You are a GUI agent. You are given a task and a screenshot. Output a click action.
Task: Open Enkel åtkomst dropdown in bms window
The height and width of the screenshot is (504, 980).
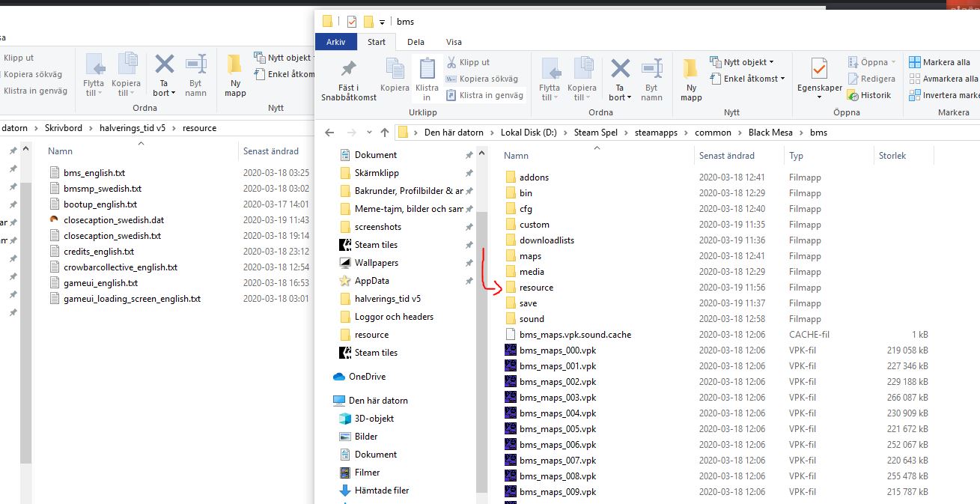pyautogui.click(x=782, y=79)
